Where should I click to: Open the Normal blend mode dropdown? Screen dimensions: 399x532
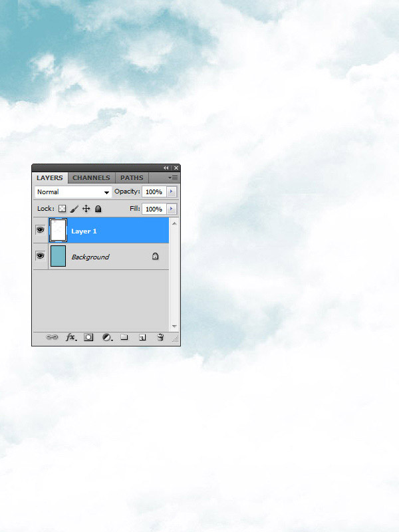pos(73,192)
